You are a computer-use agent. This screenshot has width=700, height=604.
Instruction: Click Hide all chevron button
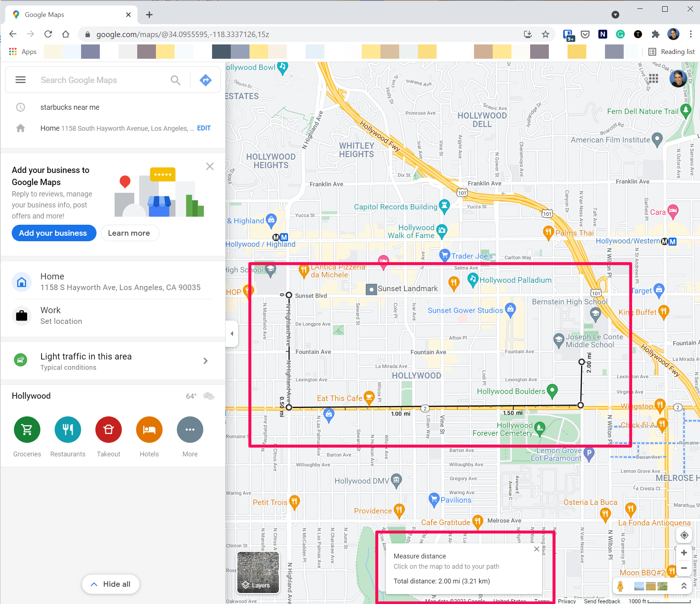click(110, 584)
